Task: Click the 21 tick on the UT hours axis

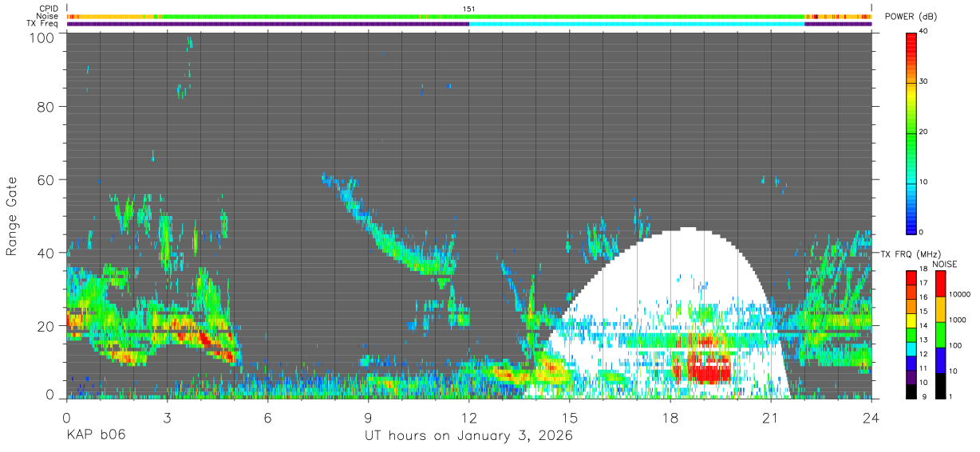Action: tap(771, 417)
